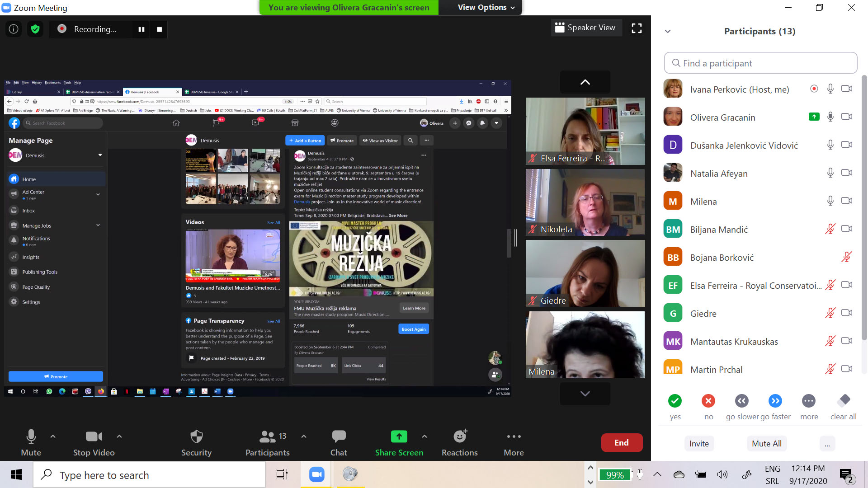Mute your microphone in Zoom toolbar
The width and height of the screenshot is (868, 488).
point(31,443)
